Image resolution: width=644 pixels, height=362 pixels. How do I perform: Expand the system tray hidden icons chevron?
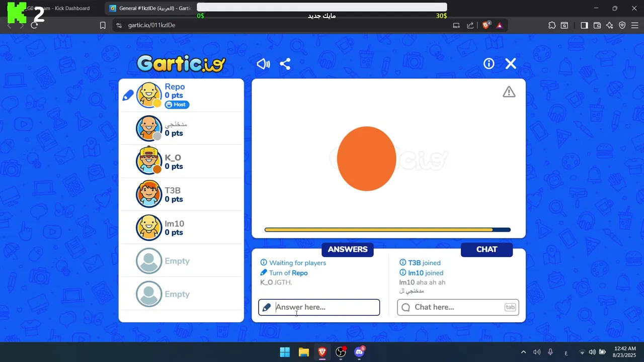pyautogui.click(x=523, y=352)
